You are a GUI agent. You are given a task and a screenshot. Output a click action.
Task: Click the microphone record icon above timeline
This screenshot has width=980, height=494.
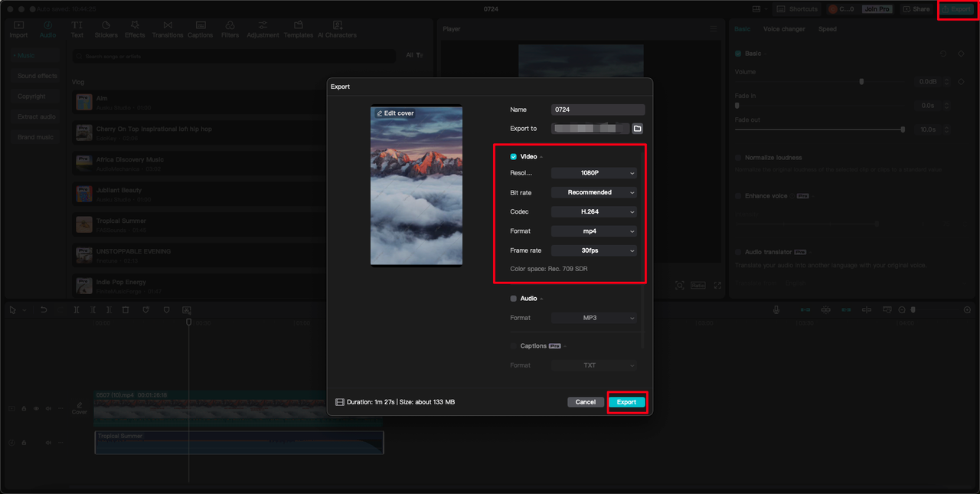[x=776, y=310]
